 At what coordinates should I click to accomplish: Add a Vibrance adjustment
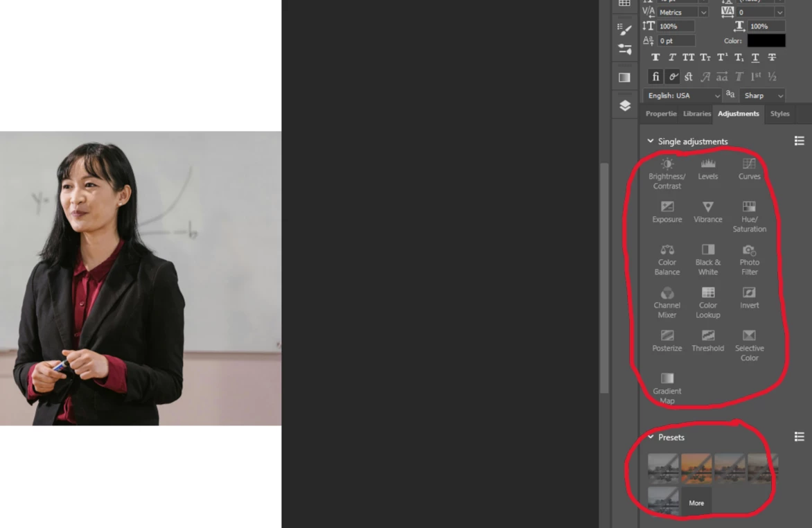click(708, 213)
